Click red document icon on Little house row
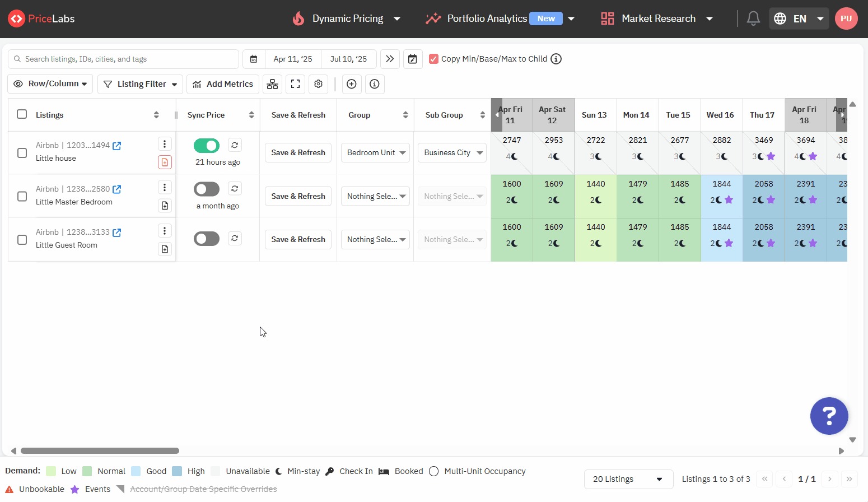868x502 pixels. click(165, 162)
